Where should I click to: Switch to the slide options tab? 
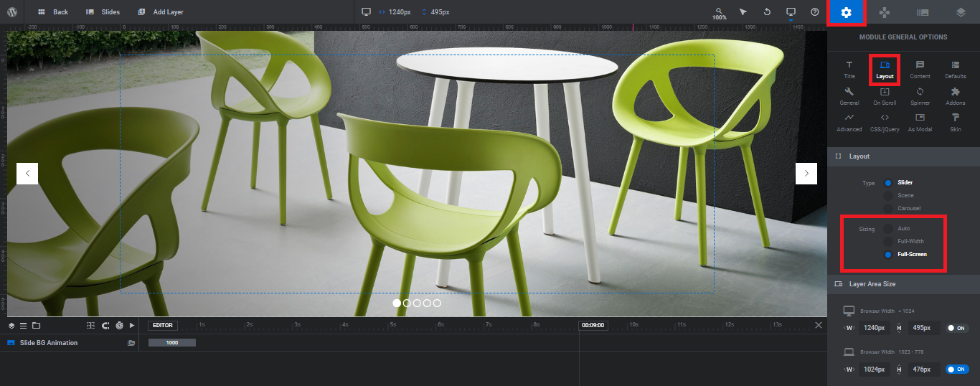(x=923, y=12)
